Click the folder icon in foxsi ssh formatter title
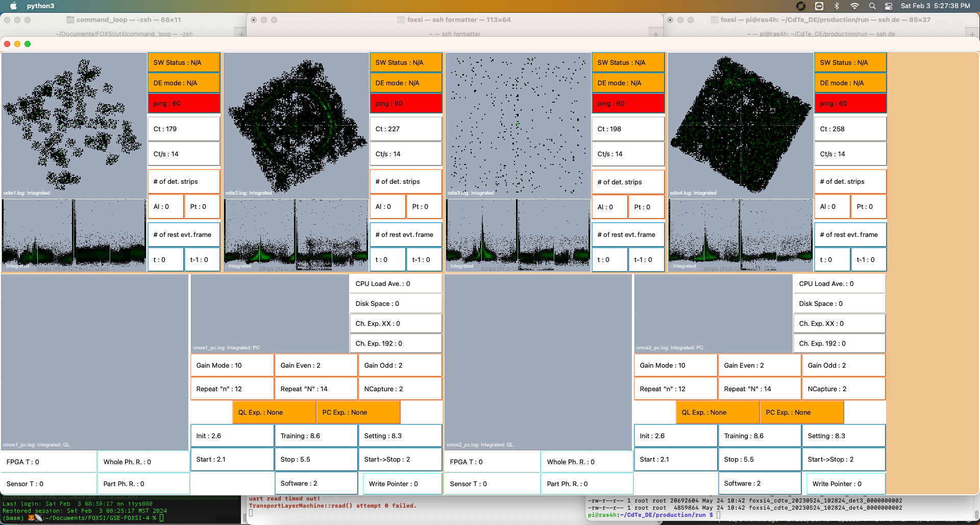The height and width of the screenshot is (525, 980). click(401, 19)
